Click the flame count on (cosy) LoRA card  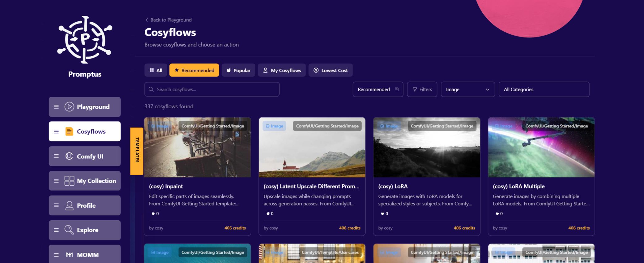pyautogui.click(x=385, y=213)
